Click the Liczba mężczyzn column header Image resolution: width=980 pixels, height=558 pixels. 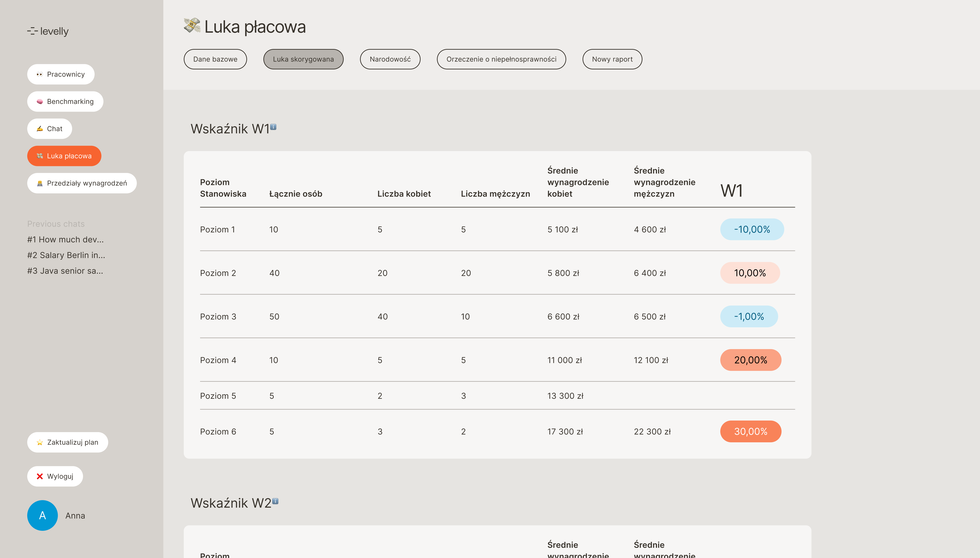(495, 194)
